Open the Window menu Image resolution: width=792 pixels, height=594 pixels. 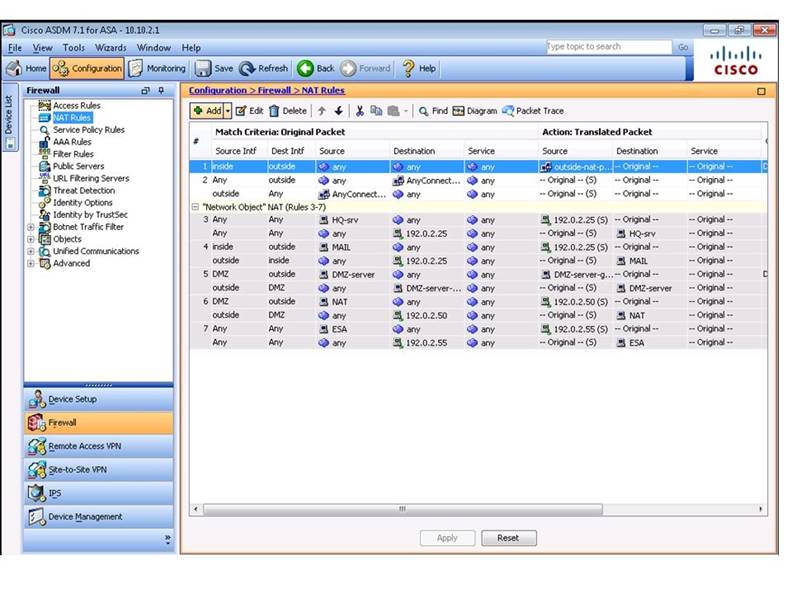(154, 48)
